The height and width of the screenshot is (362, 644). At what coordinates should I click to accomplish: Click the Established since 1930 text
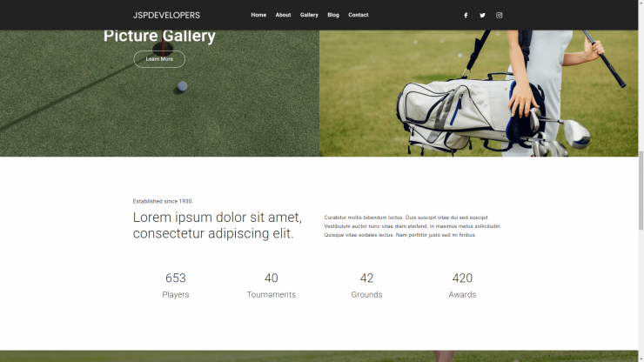click(163, 201)
